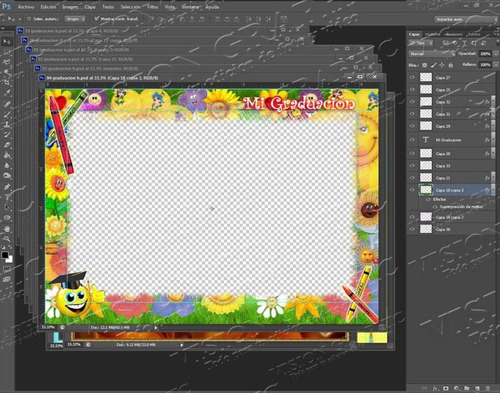Click the delete layer trash icon
Screen dimensions: 500x393
point(488,388)
